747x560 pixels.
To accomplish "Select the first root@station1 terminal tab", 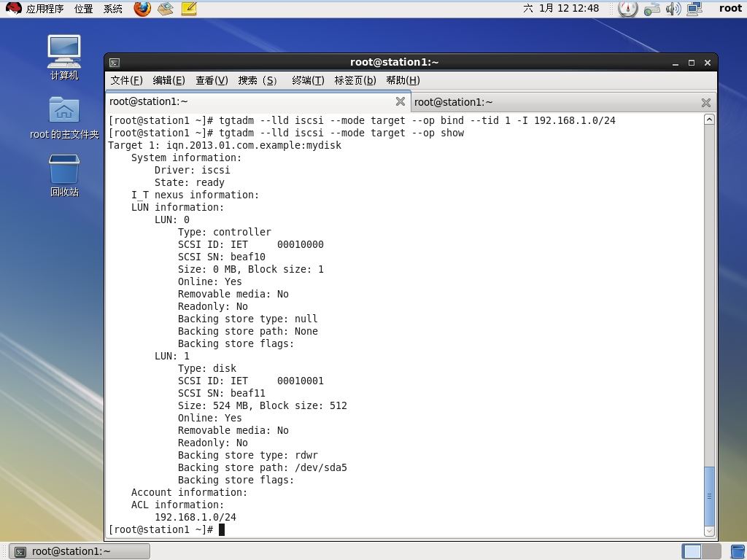I will (x=258, y=101).
